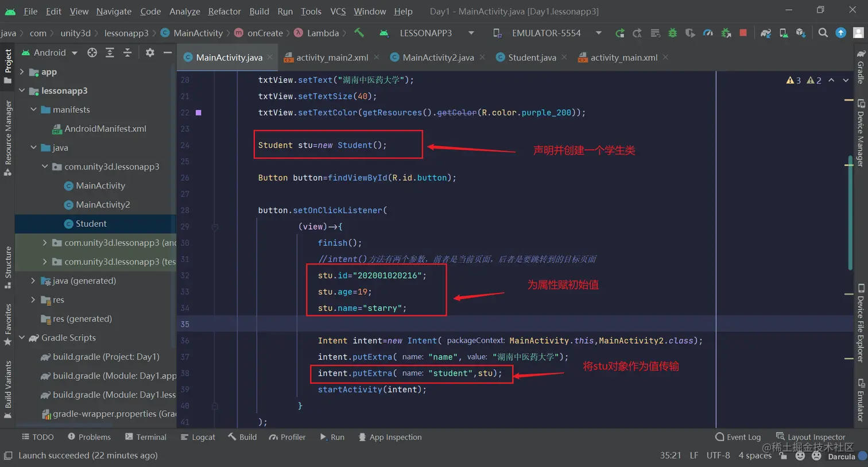868x467 pixels.
Task: Expand the app module node
Action: click(22, 72)
